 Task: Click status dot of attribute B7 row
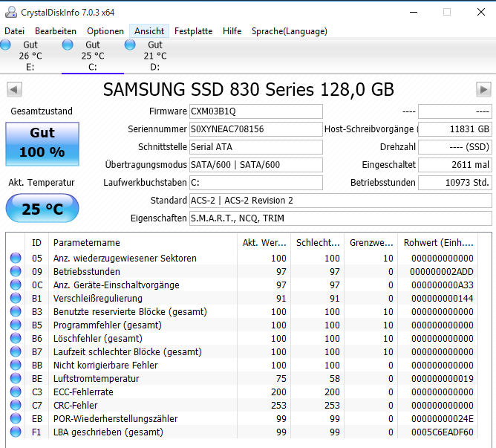point(16,351)
